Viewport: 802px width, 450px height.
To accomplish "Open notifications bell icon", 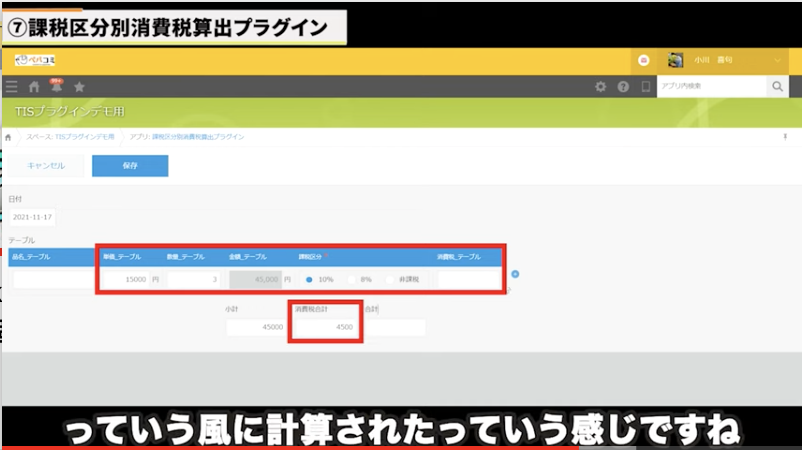I will (56, 87).
